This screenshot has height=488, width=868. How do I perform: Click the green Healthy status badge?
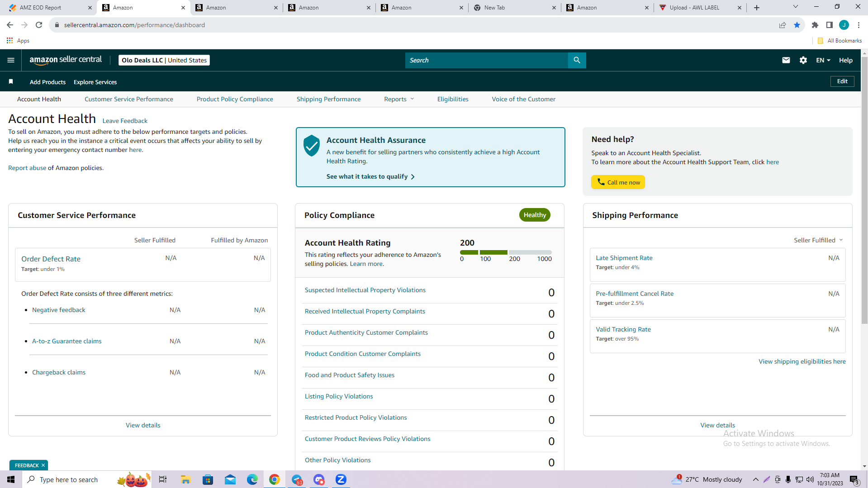[535, 215]
